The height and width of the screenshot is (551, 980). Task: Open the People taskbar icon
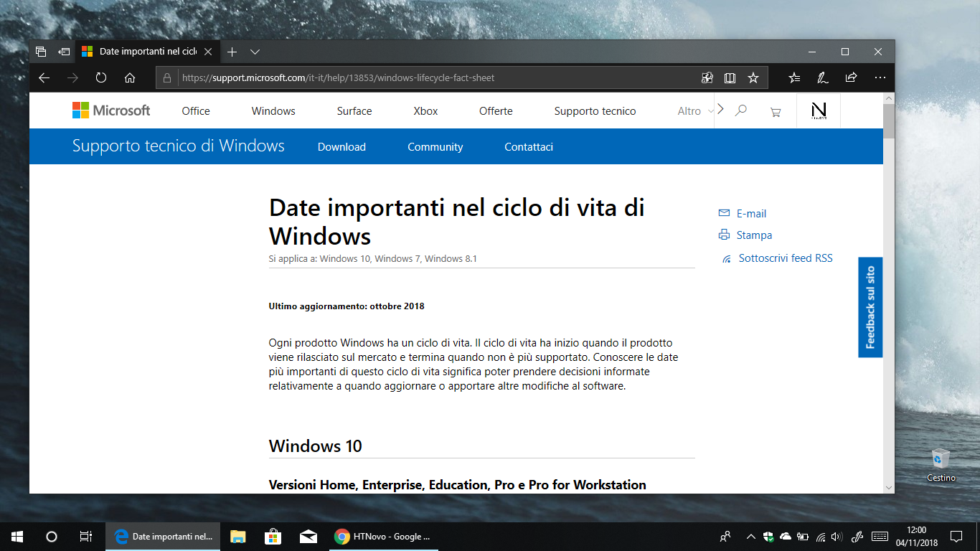pos(725,536)
